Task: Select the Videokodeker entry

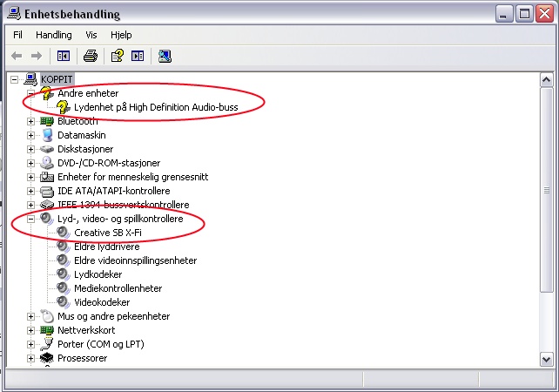Action: [102, 302]
